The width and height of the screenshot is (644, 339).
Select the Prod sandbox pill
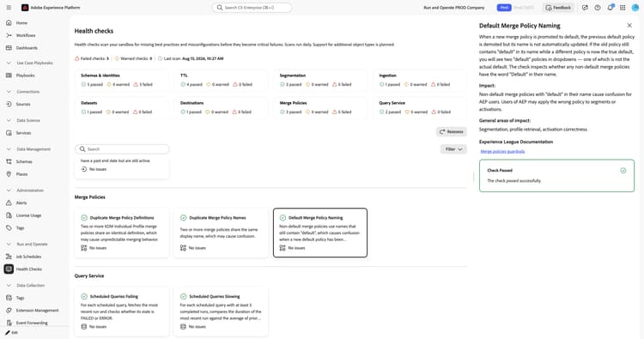(504, 8)
